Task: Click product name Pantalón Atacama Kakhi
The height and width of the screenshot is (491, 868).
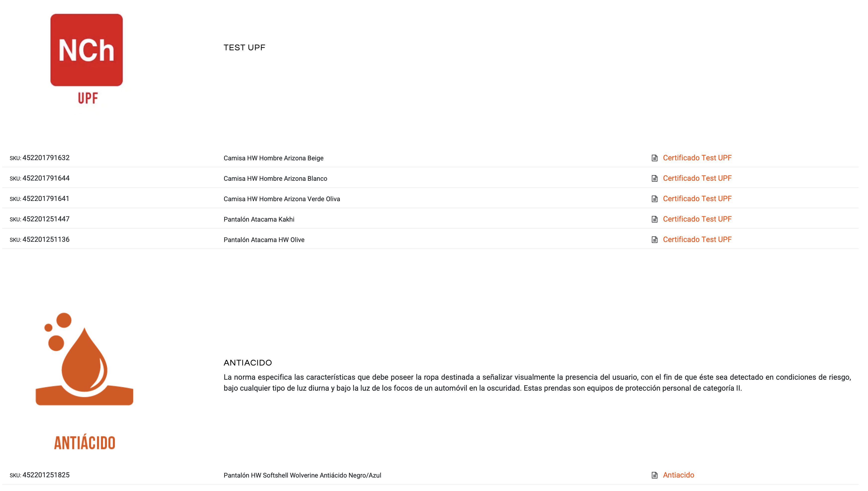Action: click(259, 219)
